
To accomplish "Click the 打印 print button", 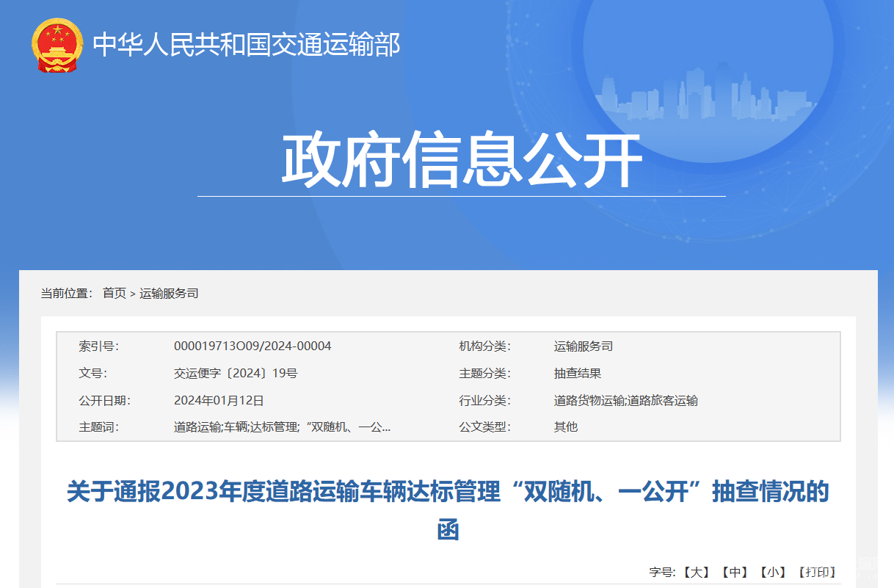I will [817, 572].
